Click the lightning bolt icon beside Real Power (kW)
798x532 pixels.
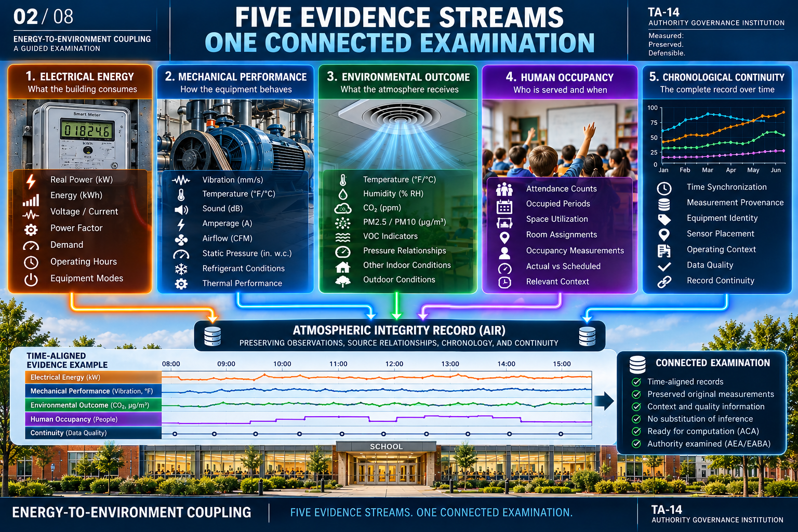31,181
